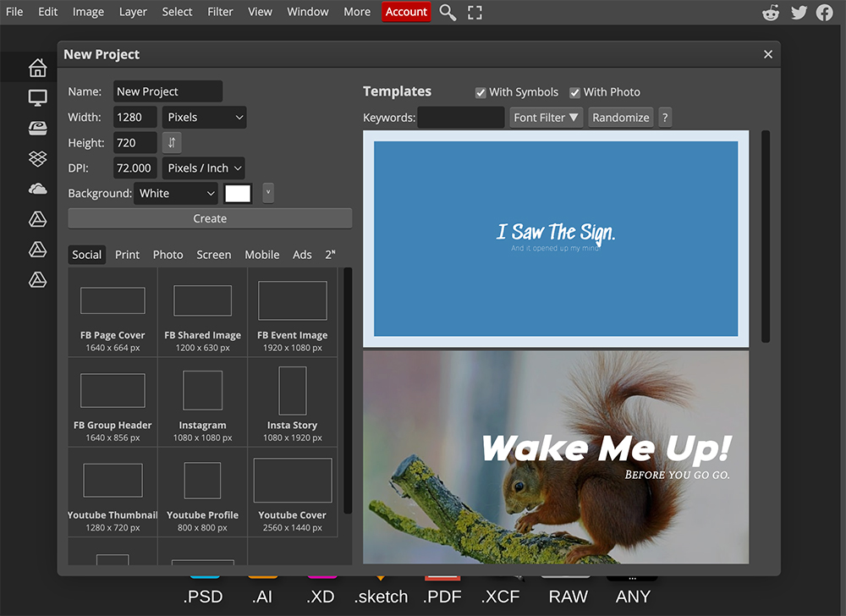The height and width of the screenshot is (616, 846).
Task: Open from computer monitor icon
Action: click(x=38, y=97)
